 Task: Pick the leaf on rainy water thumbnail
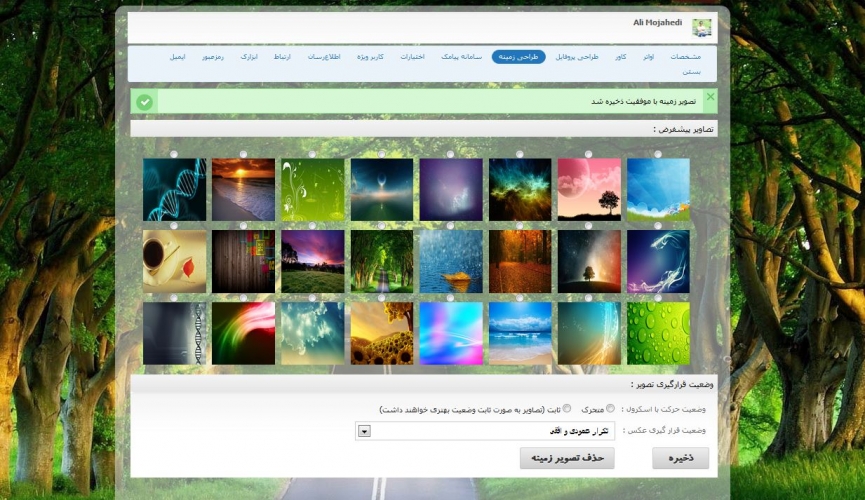[x=451, y=262]
